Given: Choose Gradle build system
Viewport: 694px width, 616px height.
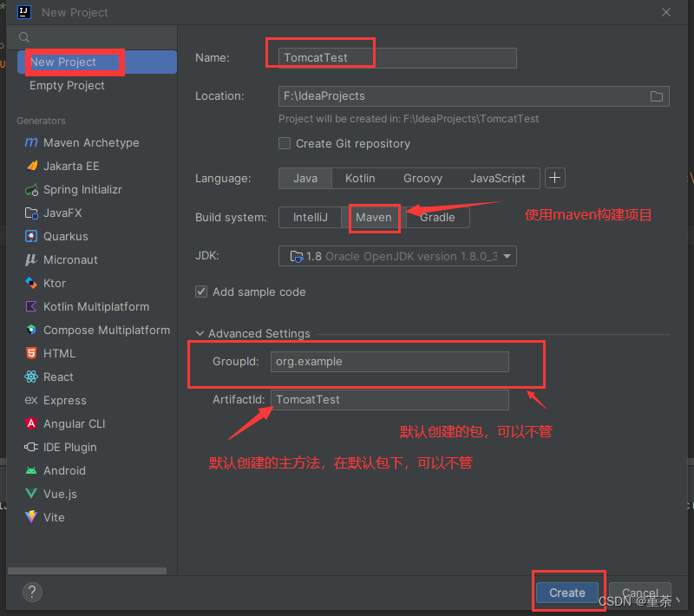Looking at the screenshot, I should [x=437, y=217].
